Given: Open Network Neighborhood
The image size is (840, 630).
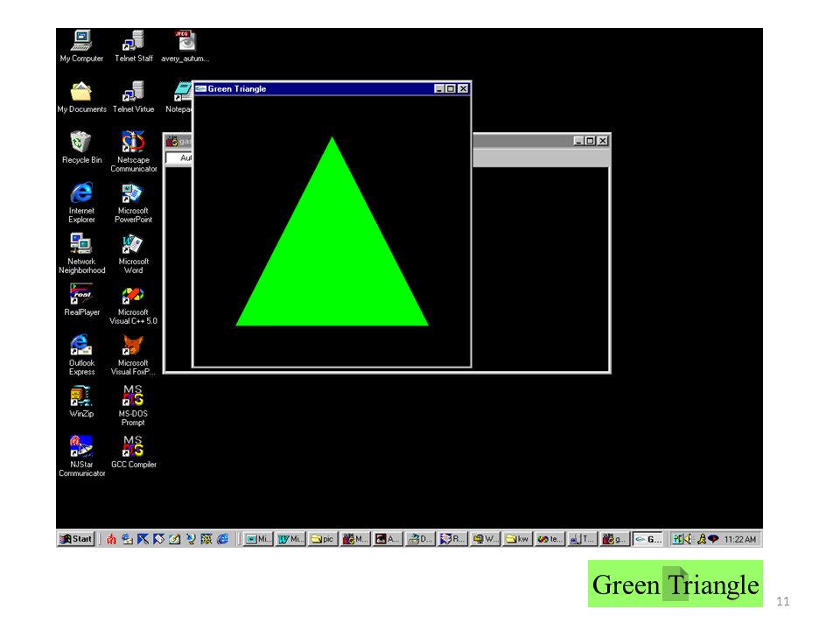Looking at the screenshot, I should click(x=81, y=254).
